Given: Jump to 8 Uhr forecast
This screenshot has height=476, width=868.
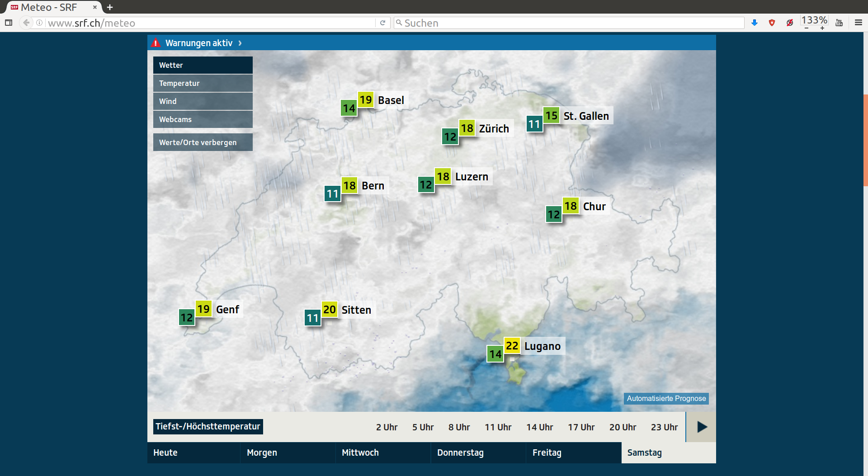Looking at the screenshot, I should [x=459, y=427].
